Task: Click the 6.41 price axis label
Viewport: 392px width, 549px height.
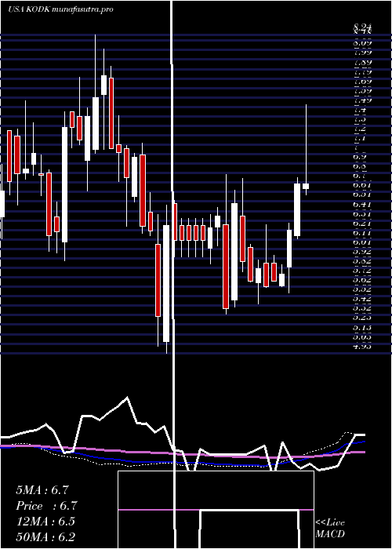Action: [x=362, y=204]
